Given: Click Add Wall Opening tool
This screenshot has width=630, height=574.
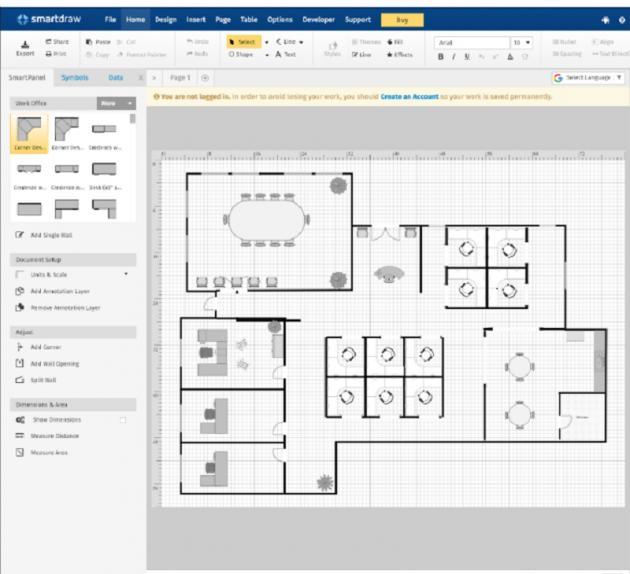Looking at the screenshot, I should pos(20,363).
